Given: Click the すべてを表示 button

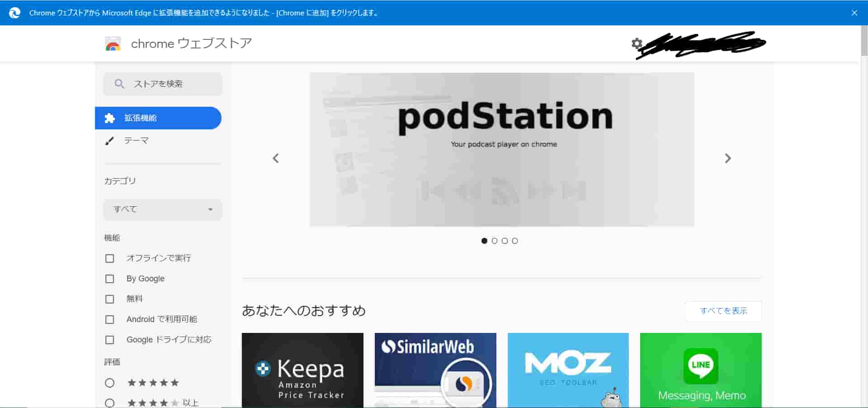Looking at the screenshot, I should point(723,311).
